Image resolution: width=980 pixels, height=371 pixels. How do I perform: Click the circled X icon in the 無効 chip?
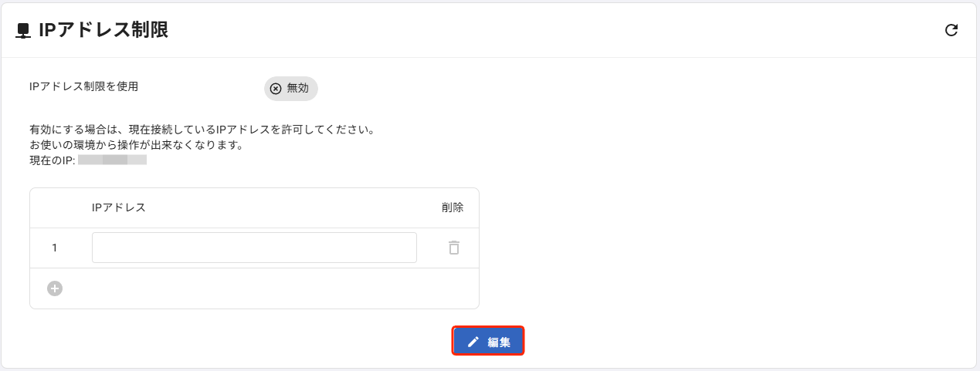click(276, 89)
